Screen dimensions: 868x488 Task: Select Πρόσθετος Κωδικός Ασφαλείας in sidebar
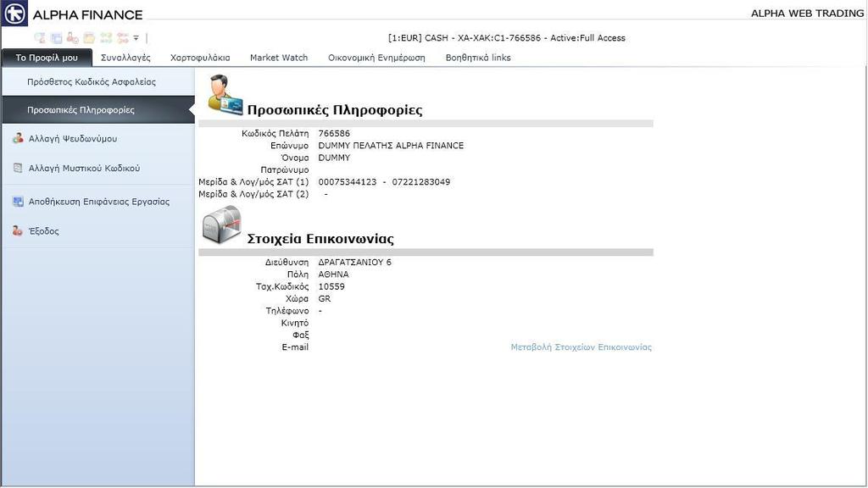[98, 82]
